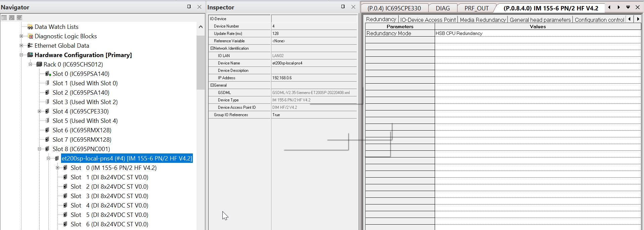Click Redundancy Mode parameter cell
This screenshot has width=644, height=230.
pyautogui.click(x=400, y=33)
